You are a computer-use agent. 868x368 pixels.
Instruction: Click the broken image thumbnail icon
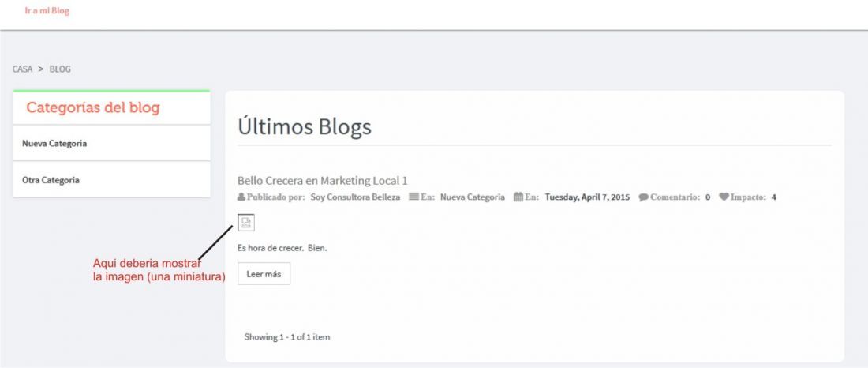[x=245, y=222]
